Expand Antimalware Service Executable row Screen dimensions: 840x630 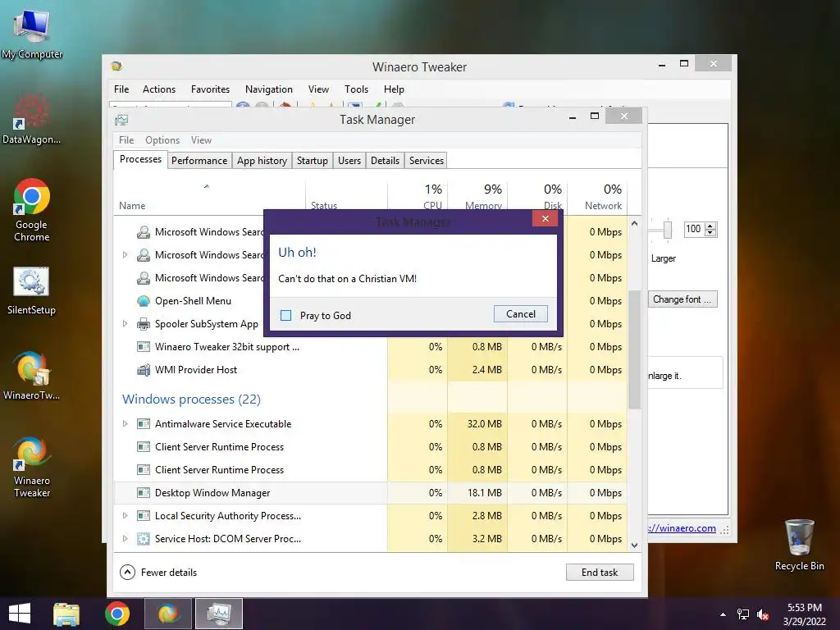125,424
